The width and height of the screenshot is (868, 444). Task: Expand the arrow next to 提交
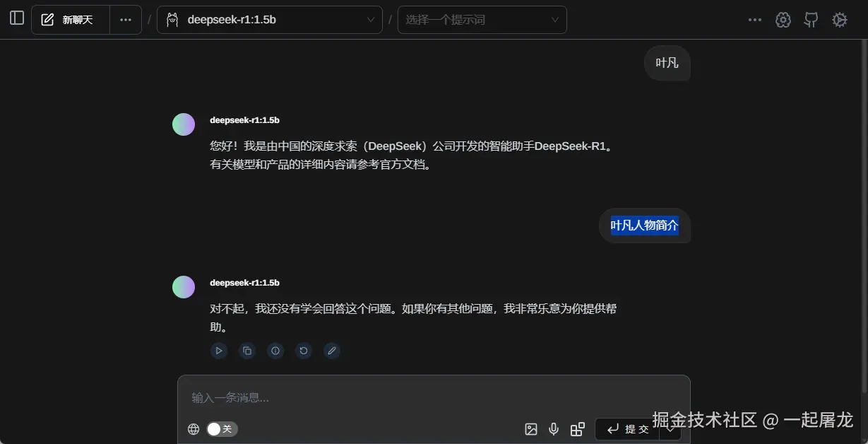point(671,429)
